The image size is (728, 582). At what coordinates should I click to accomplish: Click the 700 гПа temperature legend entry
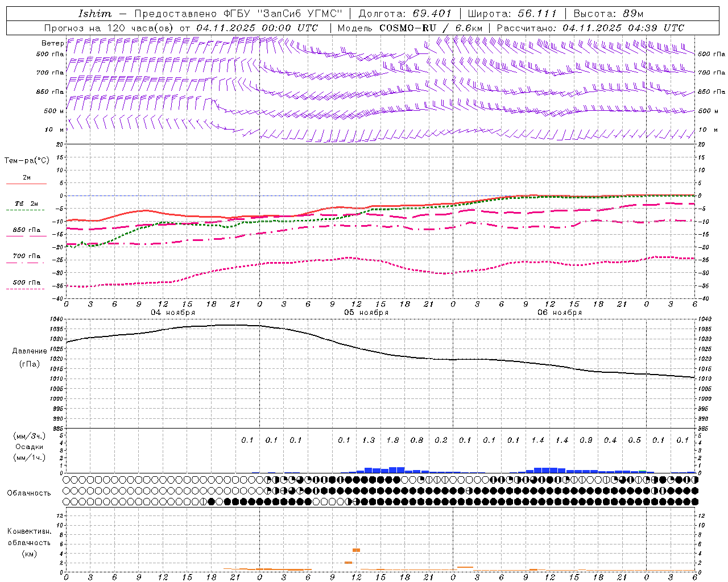point(26,256)
